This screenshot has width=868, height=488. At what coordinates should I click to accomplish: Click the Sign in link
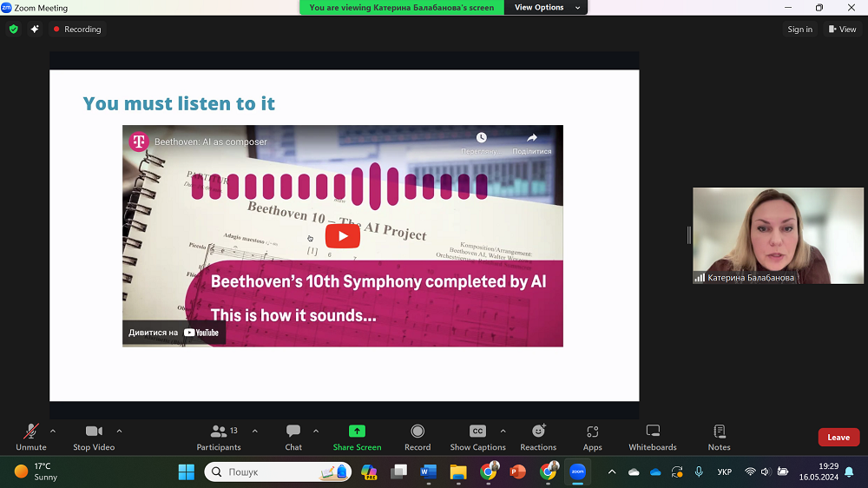tap(799, 29)
